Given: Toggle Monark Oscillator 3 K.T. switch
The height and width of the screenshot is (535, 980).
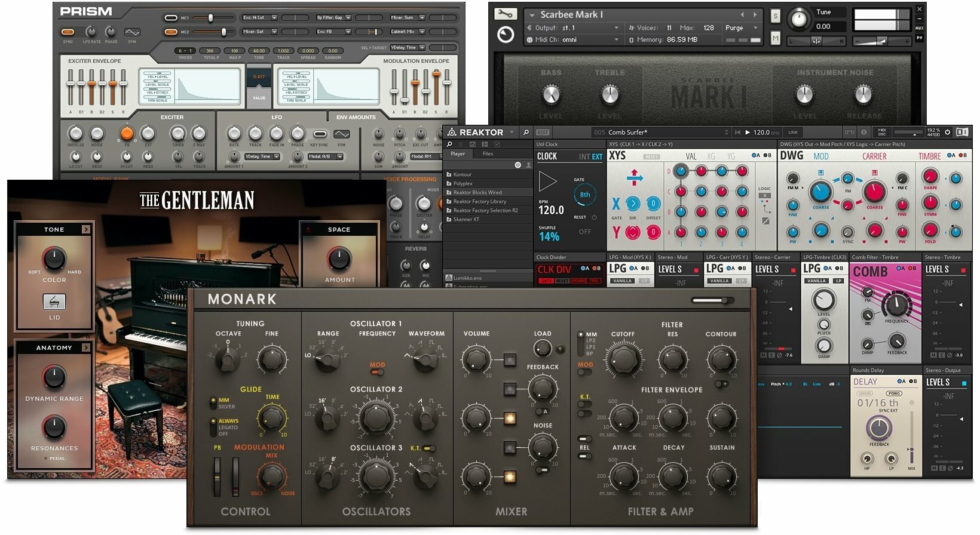Looking at the screenshot, I should 429,448.
